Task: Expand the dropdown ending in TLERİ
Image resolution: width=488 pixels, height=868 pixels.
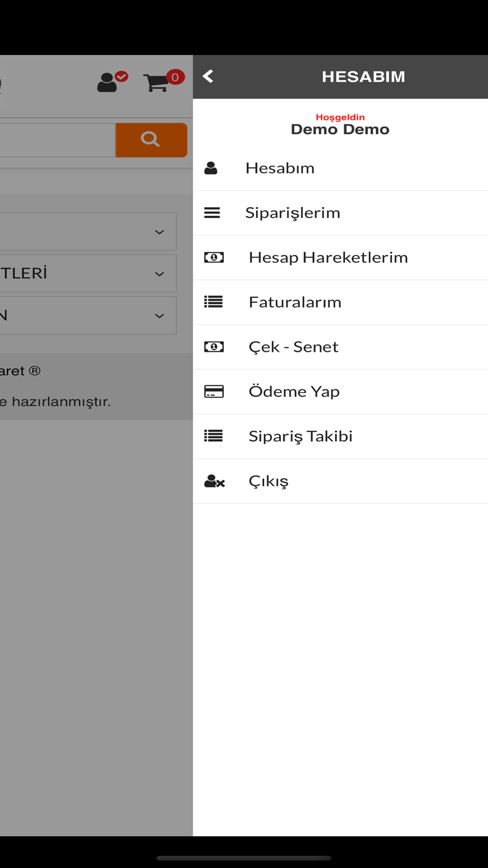Action: pyautogui.click(x=159, y=274)
